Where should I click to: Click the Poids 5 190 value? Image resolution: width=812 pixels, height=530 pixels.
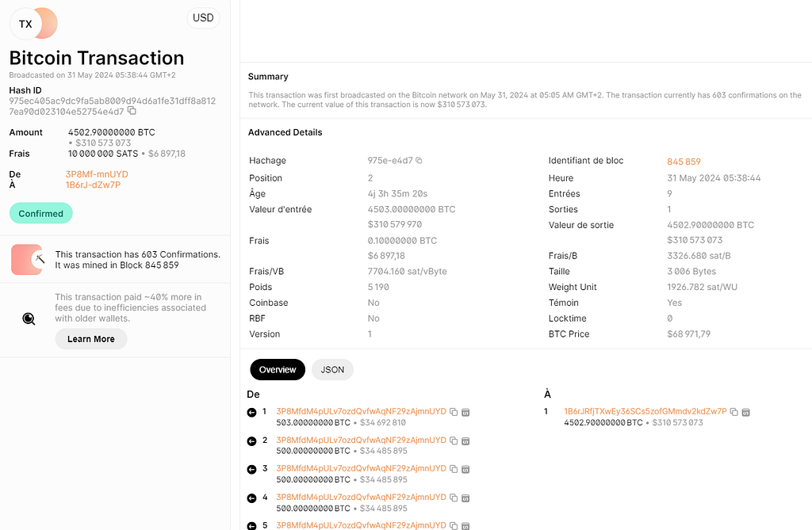(378, 287)
